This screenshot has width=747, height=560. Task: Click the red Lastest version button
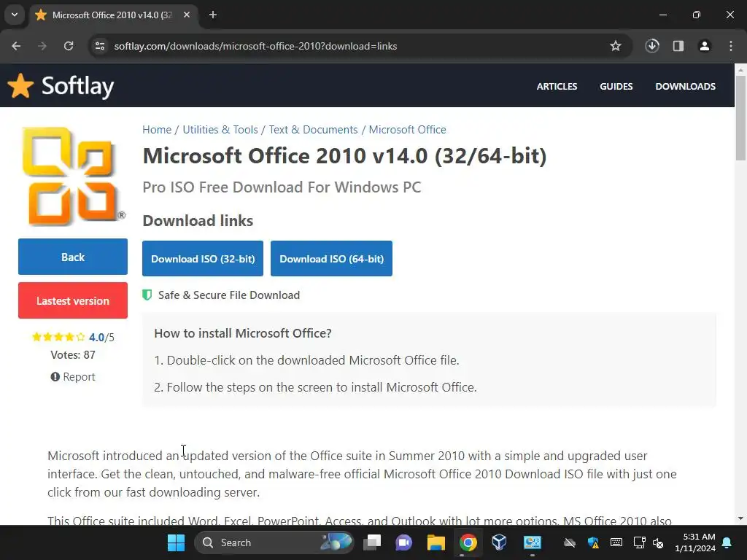click(73, 300)
